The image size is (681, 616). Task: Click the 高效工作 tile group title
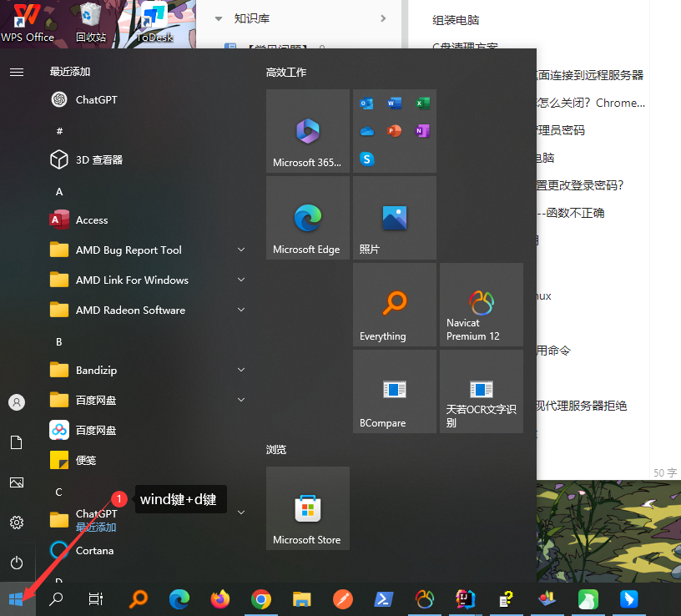(x=286, y=73)
